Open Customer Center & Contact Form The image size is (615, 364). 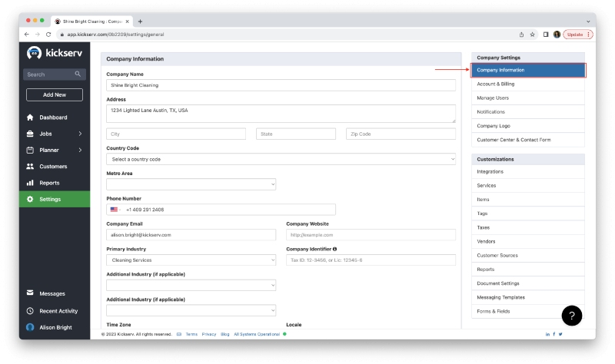(x=528, y=140)
